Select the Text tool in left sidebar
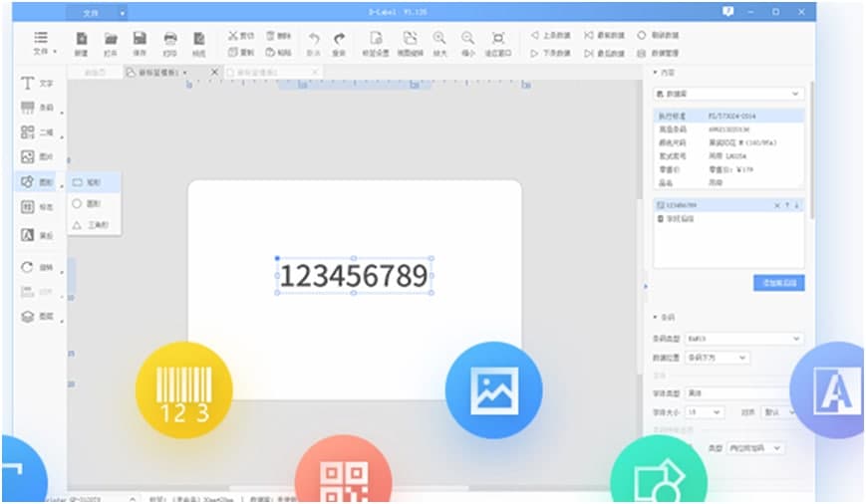Screen dimensions: 866x504 coord(37,84)
